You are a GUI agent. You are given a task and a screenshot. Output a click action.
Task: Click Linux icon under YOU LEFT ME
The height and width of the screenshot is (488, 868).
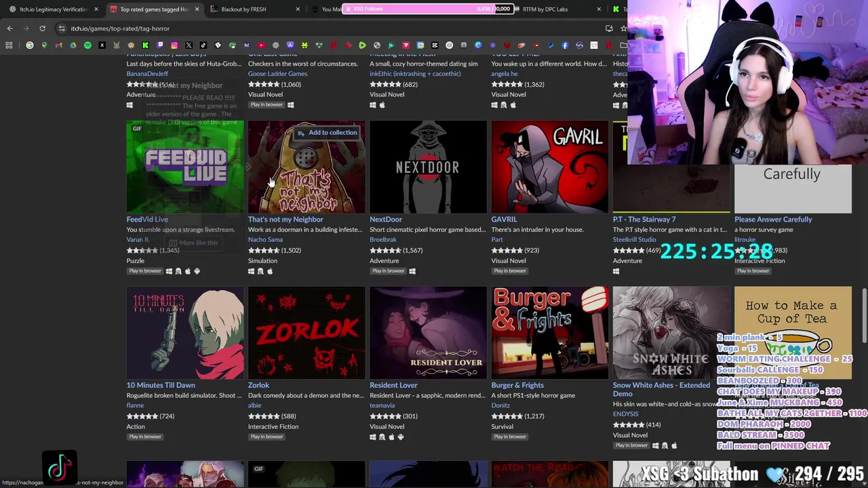503,105
